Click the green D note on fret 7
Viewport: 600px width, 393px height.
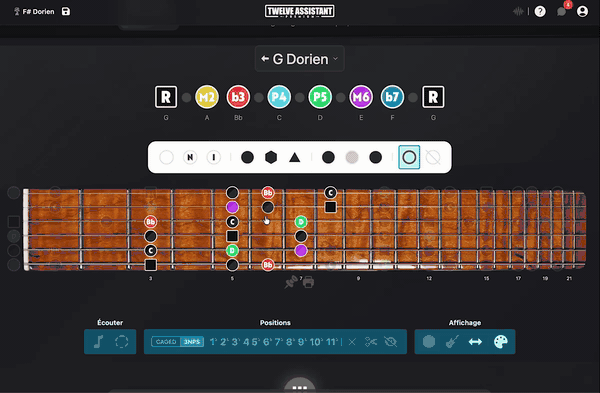coord(301,222)
